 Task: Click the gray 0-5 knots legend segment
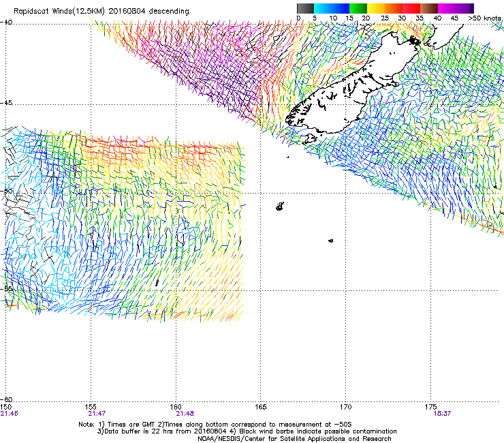(x=305, y=8)
